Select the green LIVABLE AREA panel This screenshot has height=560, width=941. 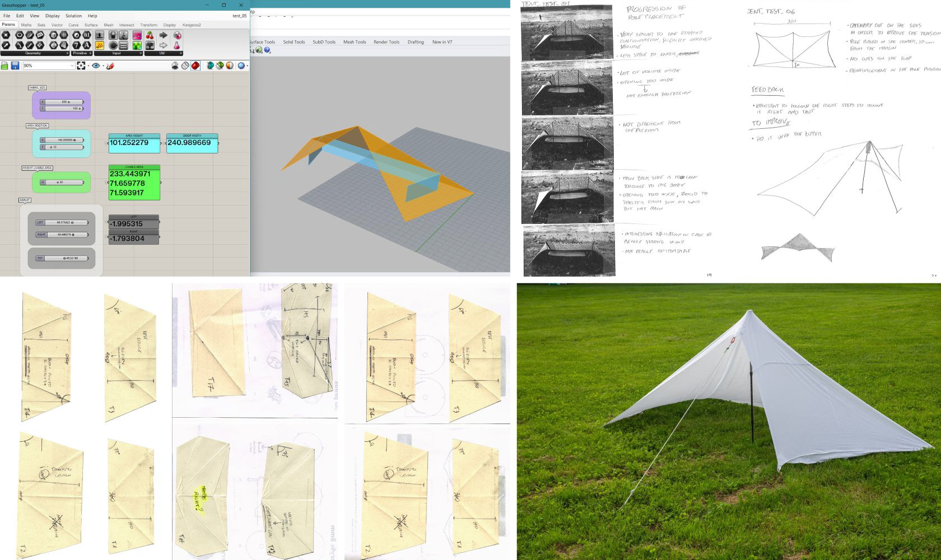point(134,182)
